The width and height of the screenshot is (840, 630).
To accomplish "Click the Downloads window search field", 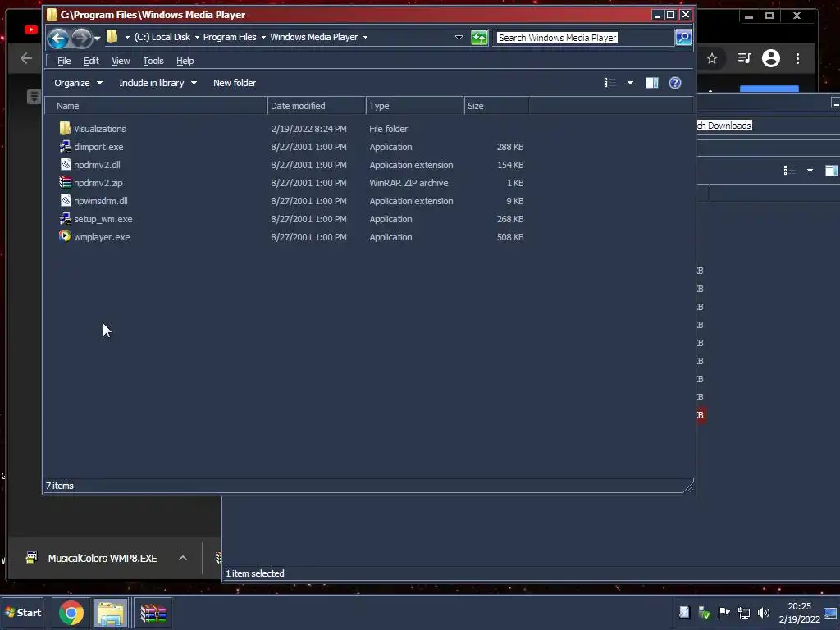I will [768, 126].
